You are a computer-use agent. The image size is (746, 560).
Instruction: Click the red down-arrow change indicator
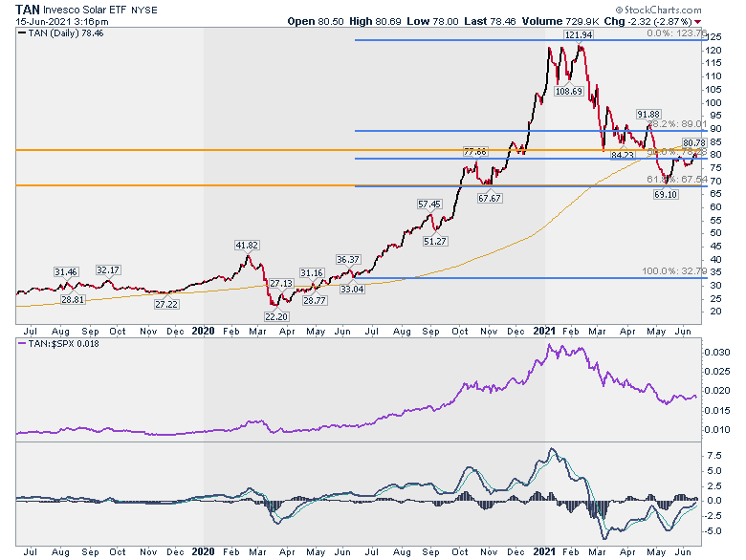[x=697, y=22]
